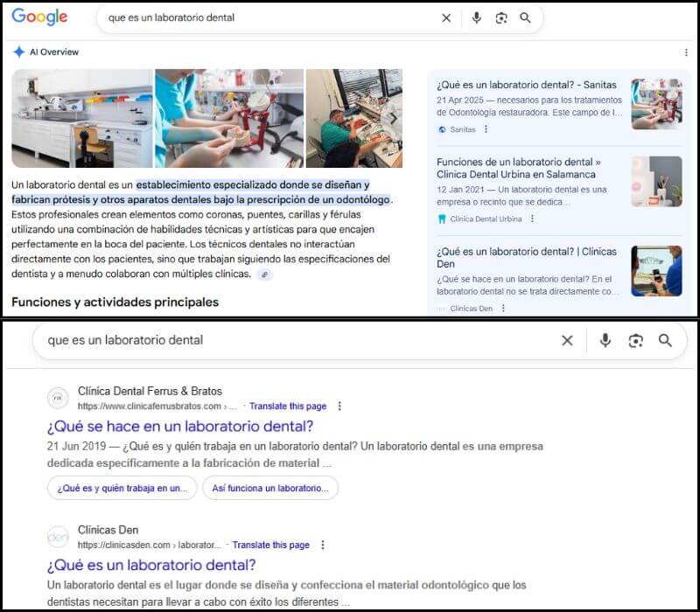Click the Sanitas article thumbnail image

(x=654, y=105)
